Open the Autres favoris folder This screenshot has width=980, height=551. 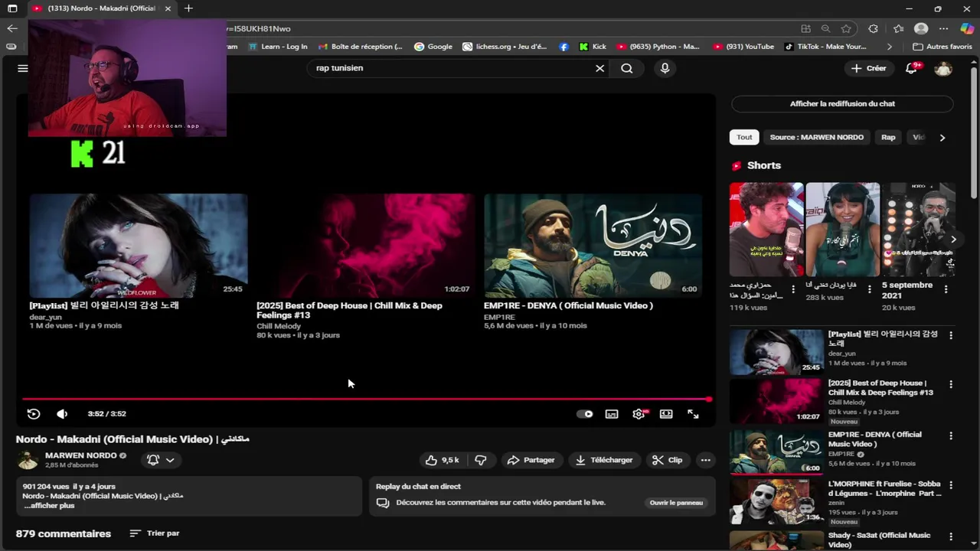pyautogui.click(x=942, y=47)
